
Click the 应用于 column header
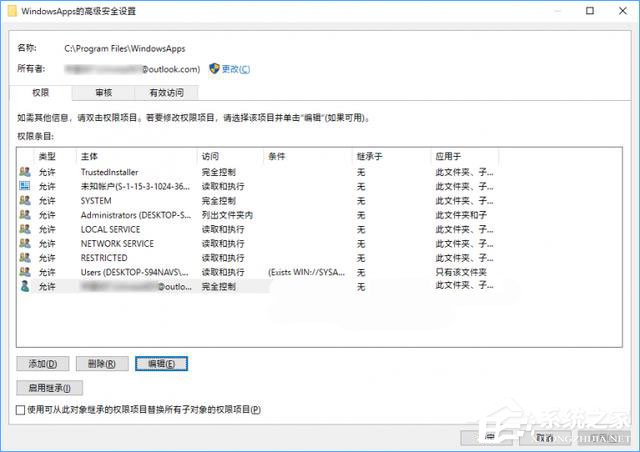[464, 156]
